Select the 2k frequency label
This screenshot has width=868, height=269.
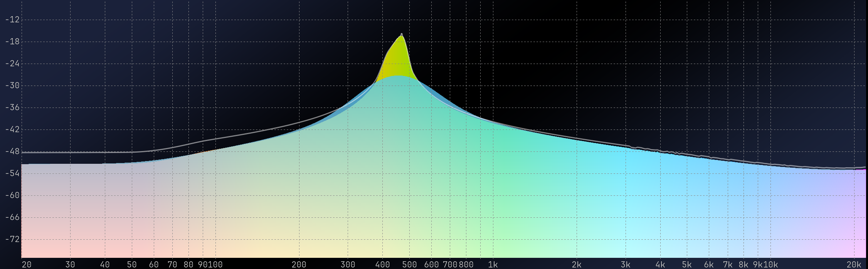click(x=577, y=265)
